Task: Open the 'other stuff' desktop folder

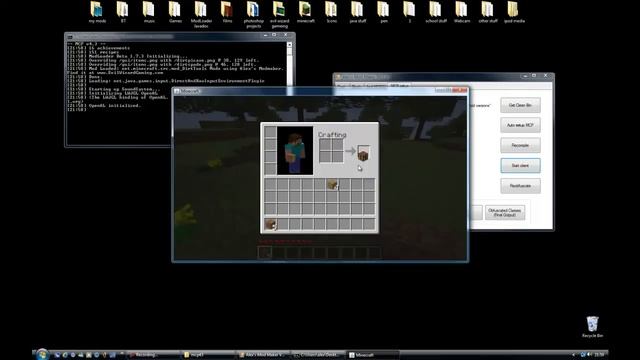Action: point(488,12)
